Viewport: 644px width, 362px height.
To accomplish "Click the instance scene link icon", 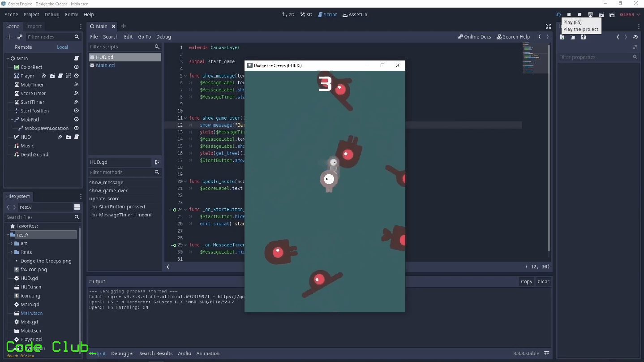I will [x=20, y=37].
